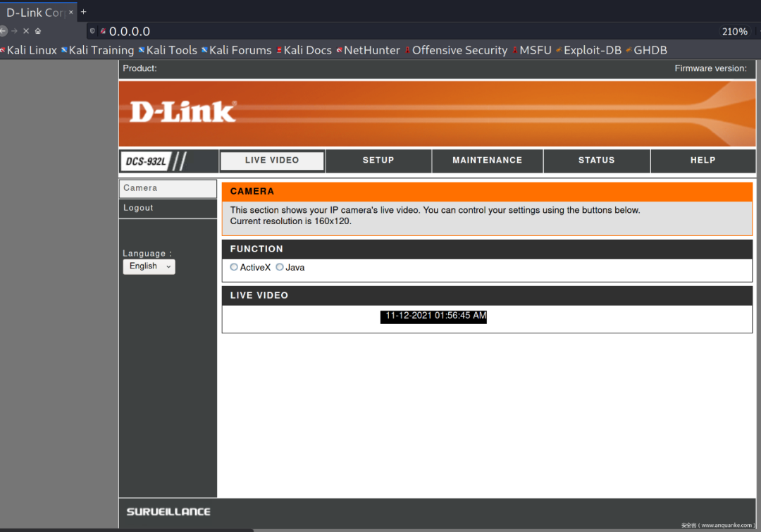Image resolution: width=761 pixels, height=532 pixels.
Task: Click Logout in the sidebar
Action: (x=168, y=209)
